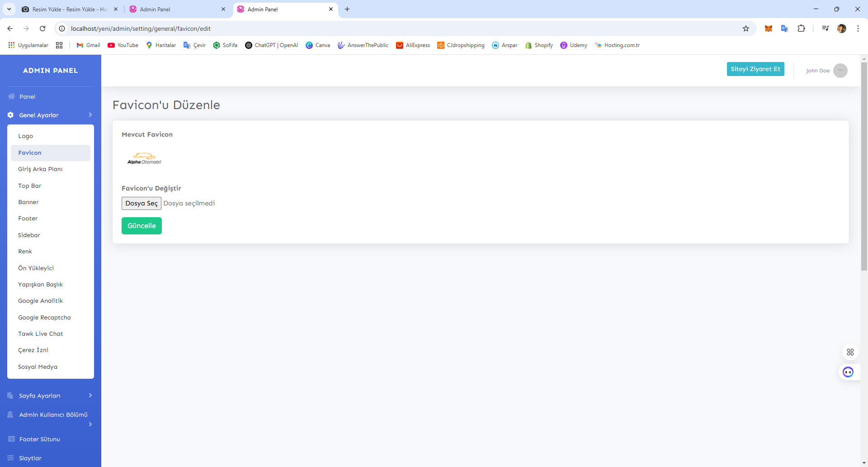The image size is (868, 467).
Task: Reload the page with refresh icon
Action: point(42,29)
